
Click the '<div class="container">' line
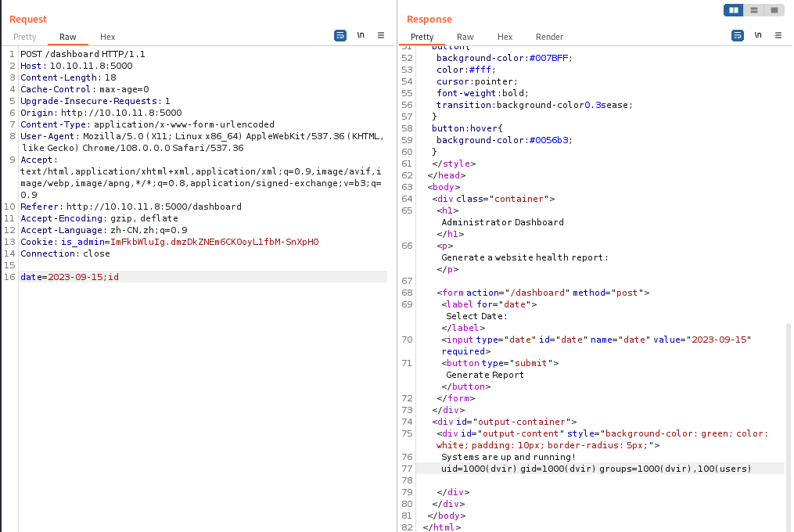493,199
